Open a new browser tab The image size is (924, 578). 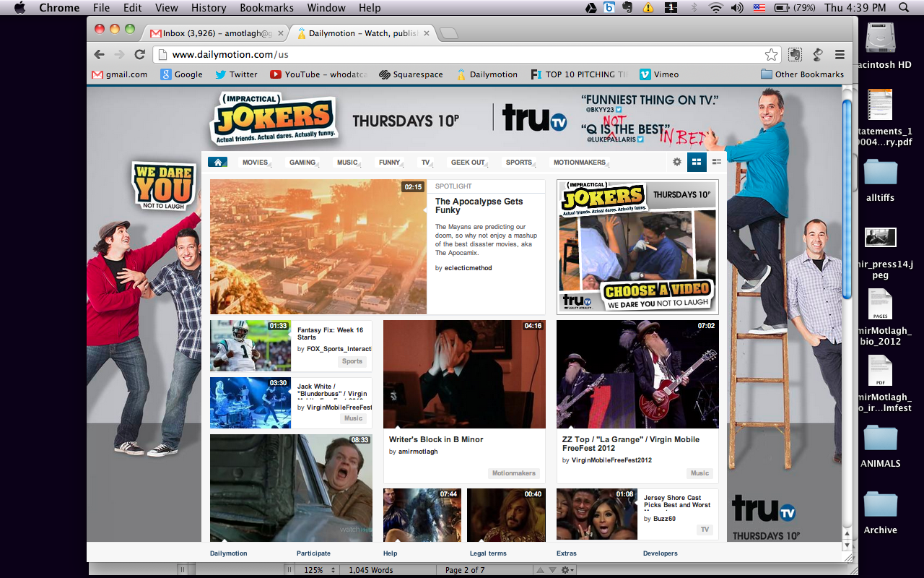pos(448,33)
